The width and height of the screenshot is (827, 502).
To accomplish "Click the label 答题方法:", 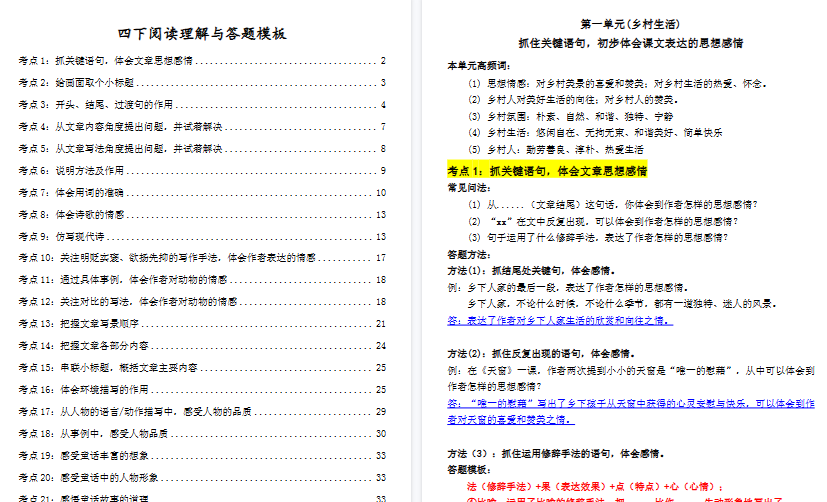I will (x=469, y=255).
